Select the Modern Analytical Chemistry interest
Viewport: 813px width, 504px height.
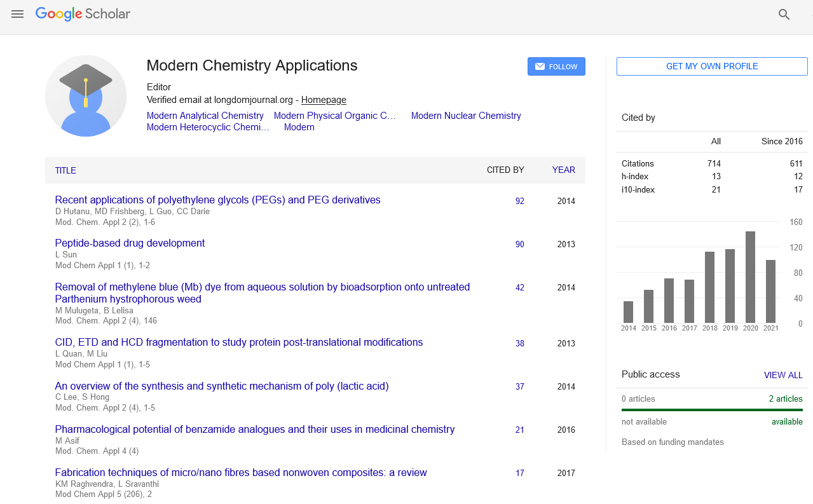pos(205,116)
